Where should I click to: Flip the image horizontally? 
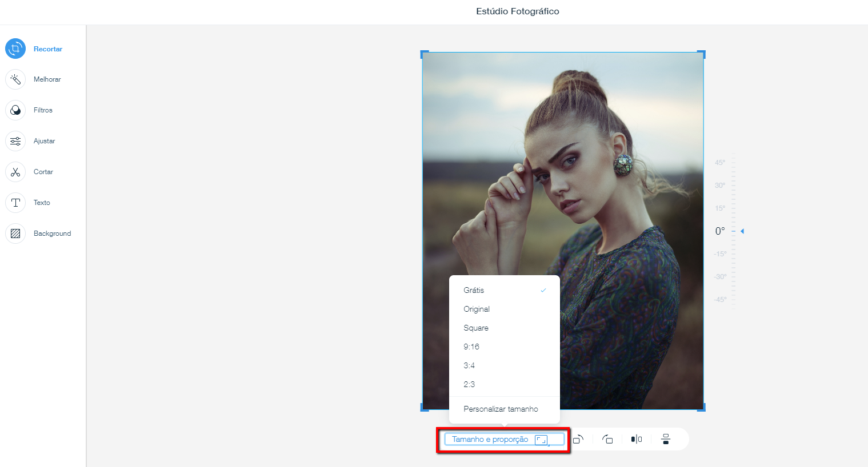click(637, 439)
